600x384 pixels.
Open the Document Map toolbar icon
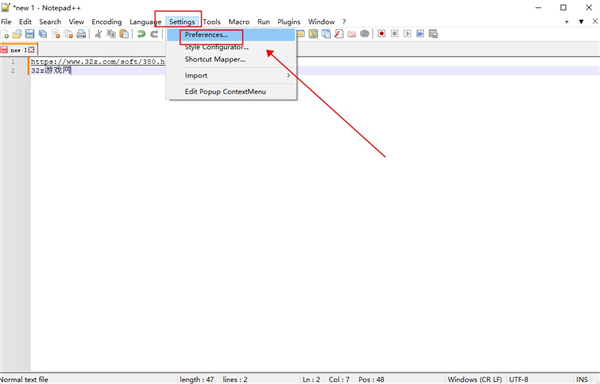[313, 34]
